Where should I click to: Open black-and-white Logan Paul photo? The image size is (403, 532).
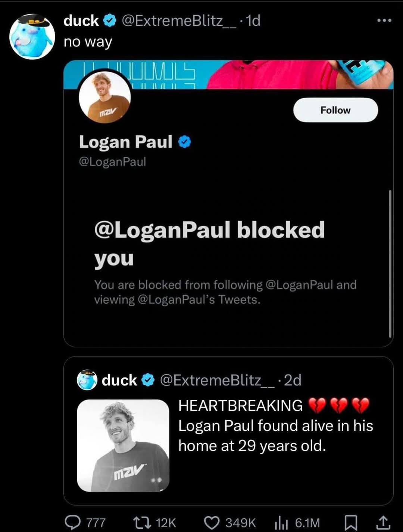(123, 445)
